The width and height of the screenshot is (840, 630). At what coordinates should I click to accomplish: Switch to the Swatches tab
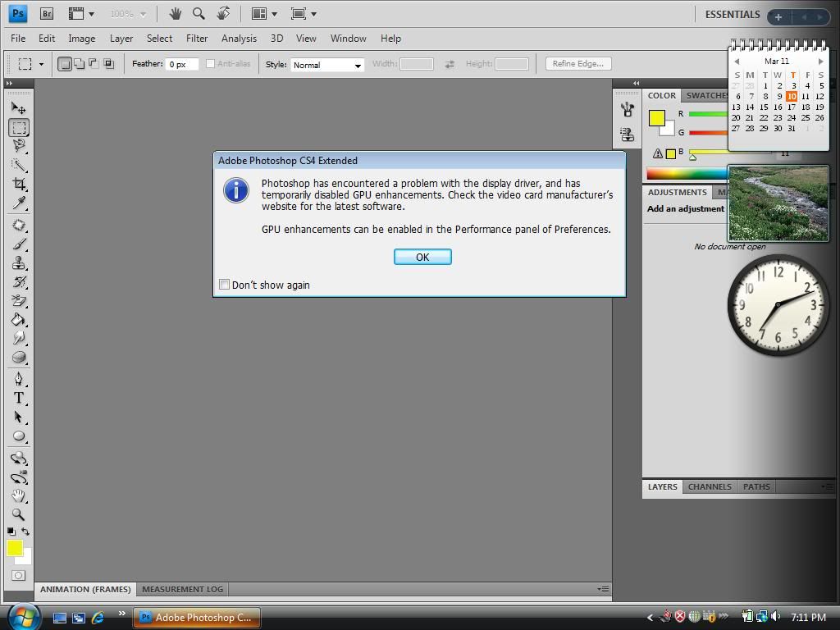705,95
